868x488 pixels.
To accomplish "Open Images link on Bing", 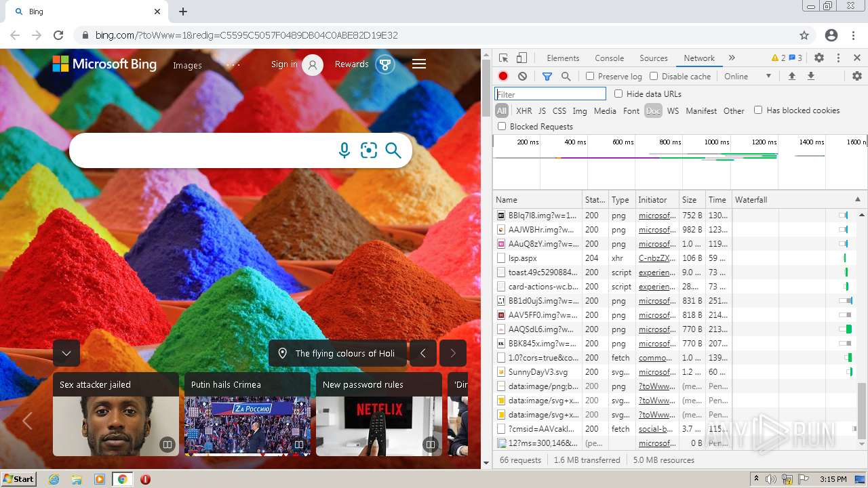I will [187, 66].
